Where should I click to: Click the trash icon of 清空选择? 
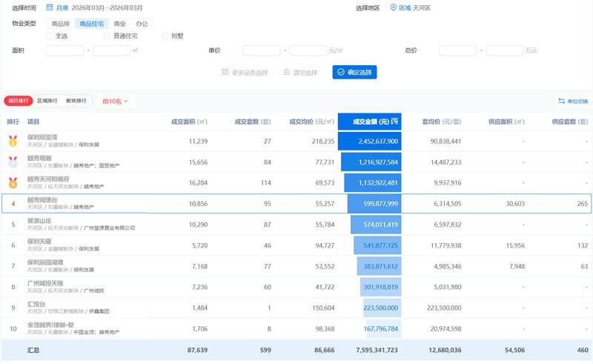(x=287, y=72)
